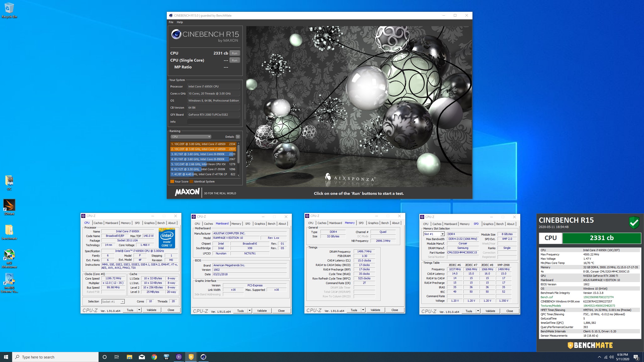
Task: Open BenchMate shield icon in taskbar
Action: [191, 357]
